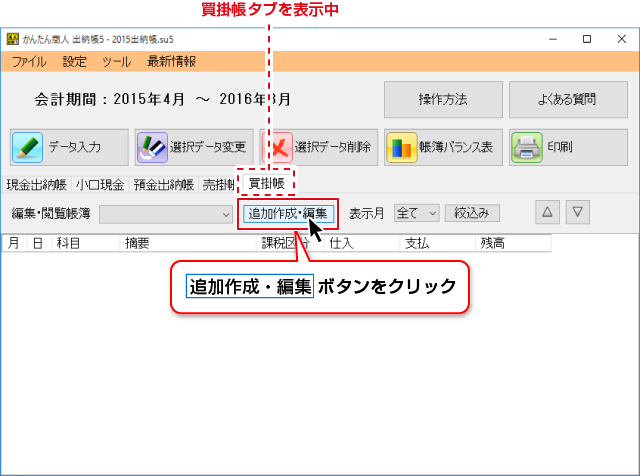
Task: Switch to the 売掛帳 tab
Action: tap(218, 185)
